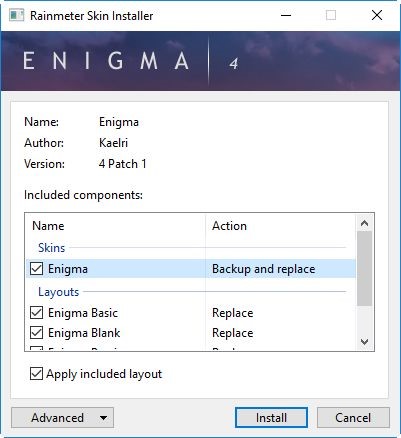Click the Enigma 4 banner image
Screen dimensions: 401x438
[x=200, y=61]
